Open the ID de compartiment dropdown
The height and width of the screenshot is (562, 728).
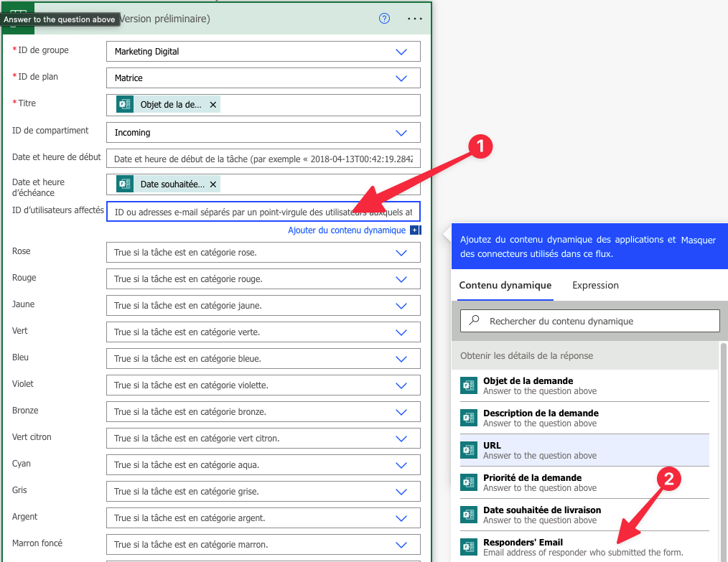coord(401,133)
